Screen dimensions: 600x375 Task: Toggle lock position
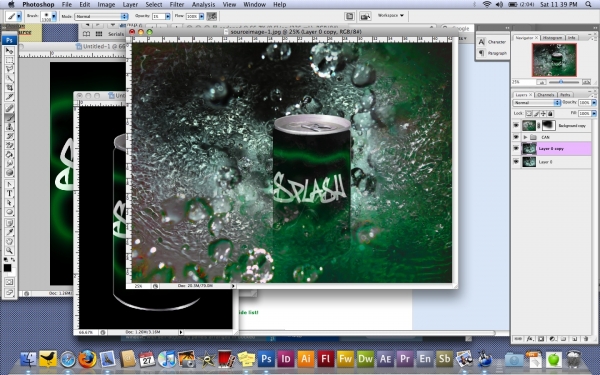(543, 114)
